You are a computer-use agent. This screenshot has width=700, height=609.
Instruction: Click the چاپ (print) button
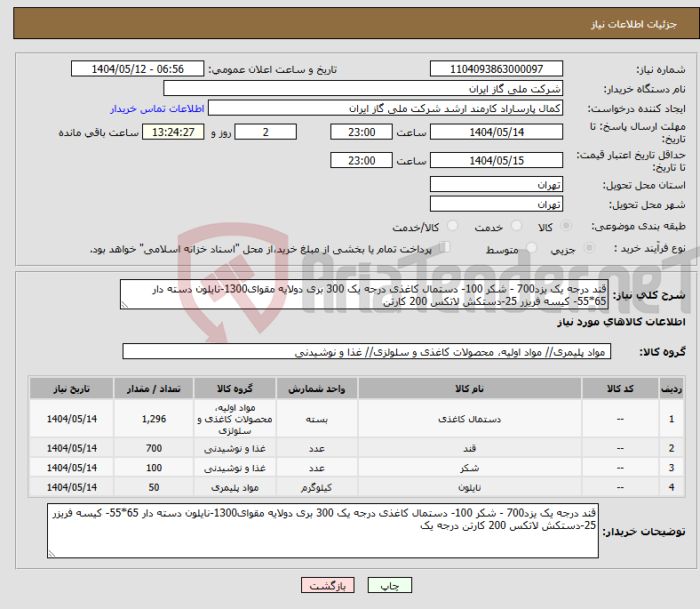pyautogui.click(x=389, y=585)
